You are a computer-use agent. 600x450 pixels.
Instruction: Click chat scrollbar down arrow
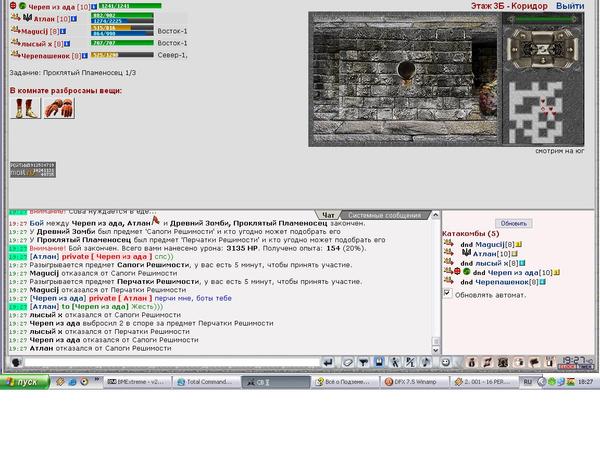pyautogui.click(x=435, y=350)
